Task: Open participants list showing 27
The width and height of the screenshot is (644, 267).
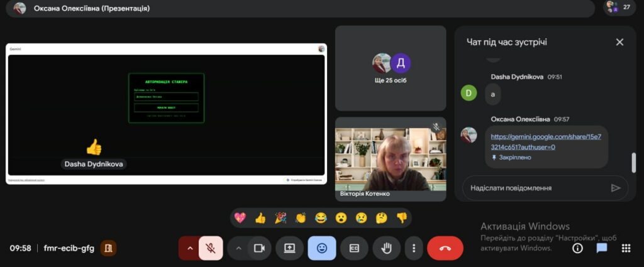Action: point(619,8)
